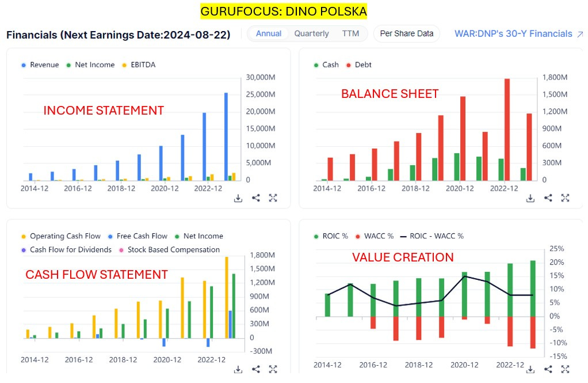Toggle EBITDA series in income chart
Screen dimensions: 588x383
pyautogui.click(x=139, y=65)
